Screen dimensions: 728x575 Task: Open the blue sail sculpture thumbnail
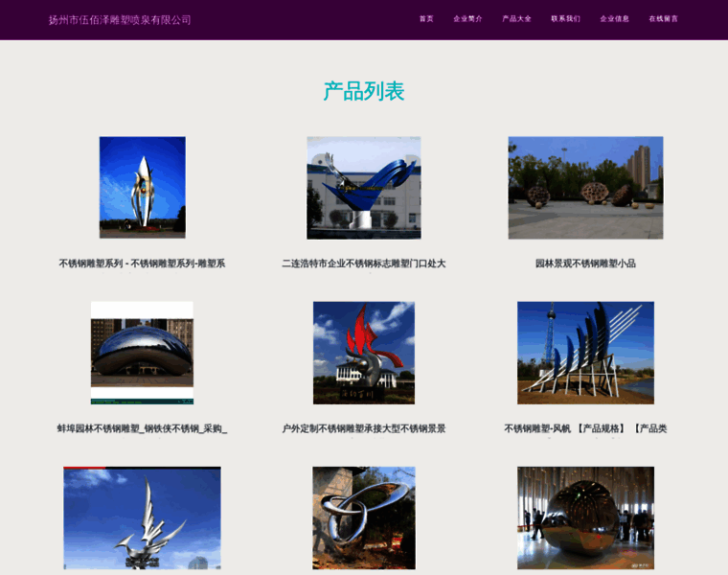pyautogui.click(x=585, y=353)
